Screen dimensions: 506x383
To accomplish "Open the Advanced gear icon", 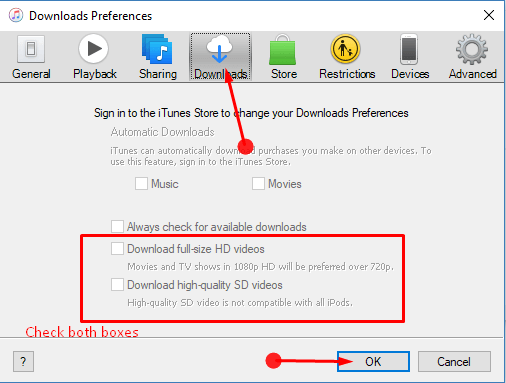I will 472,49.
